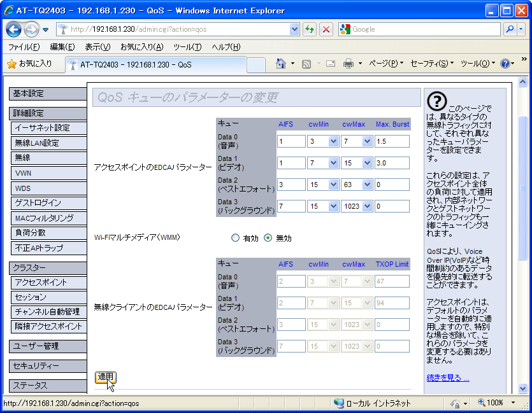This screenshot has width=532, height=413.
Task: Click the Google search box
Action: 419,29
